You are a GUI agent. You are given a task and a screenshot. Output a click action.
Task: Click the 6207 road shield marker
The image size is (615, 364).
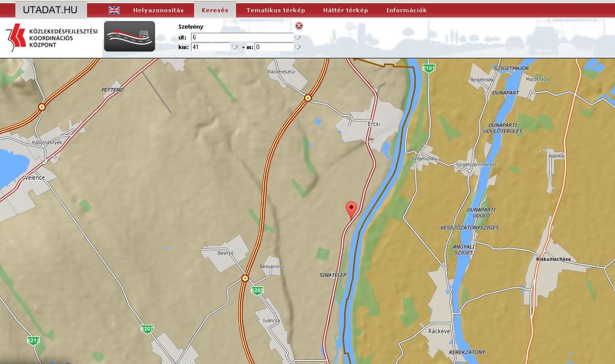coord(147,329)
